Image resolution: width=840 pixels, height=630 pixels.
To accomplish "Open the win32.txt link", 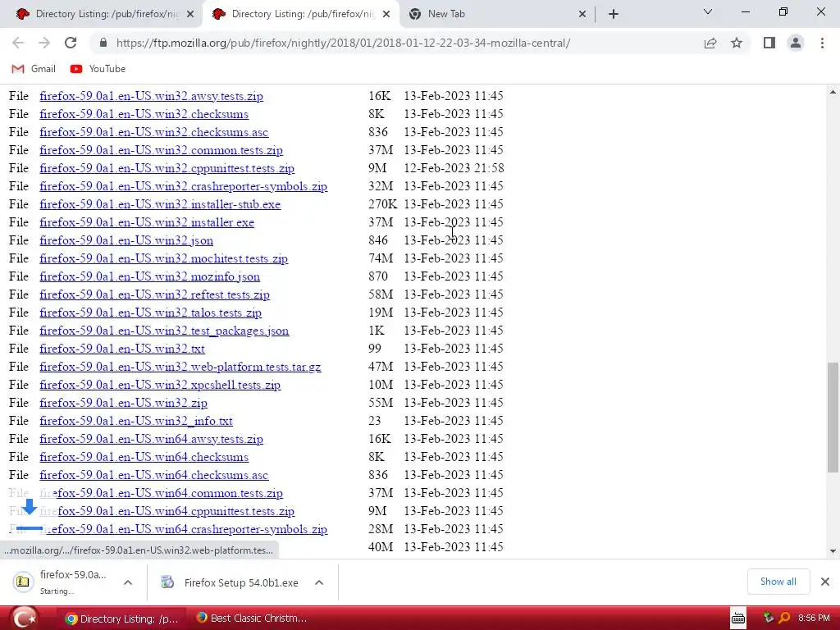I will pyautogui.click(x=122, y=349).
